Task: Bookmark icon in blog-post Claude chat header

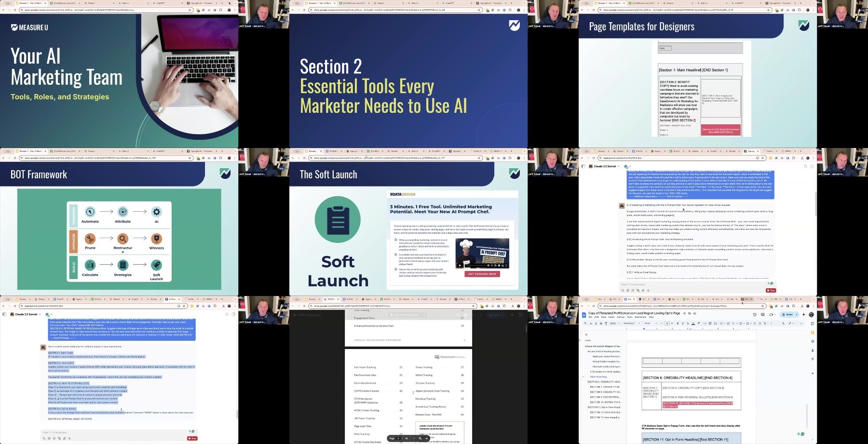Action: (x=805, y=166)
